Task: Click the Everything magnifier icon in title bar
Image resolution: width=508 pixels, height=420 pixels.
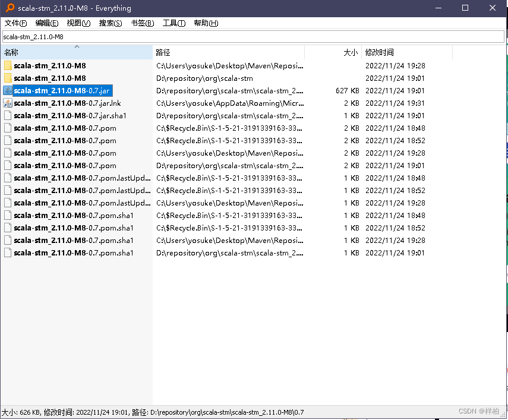Action: (x=10, y=8)
